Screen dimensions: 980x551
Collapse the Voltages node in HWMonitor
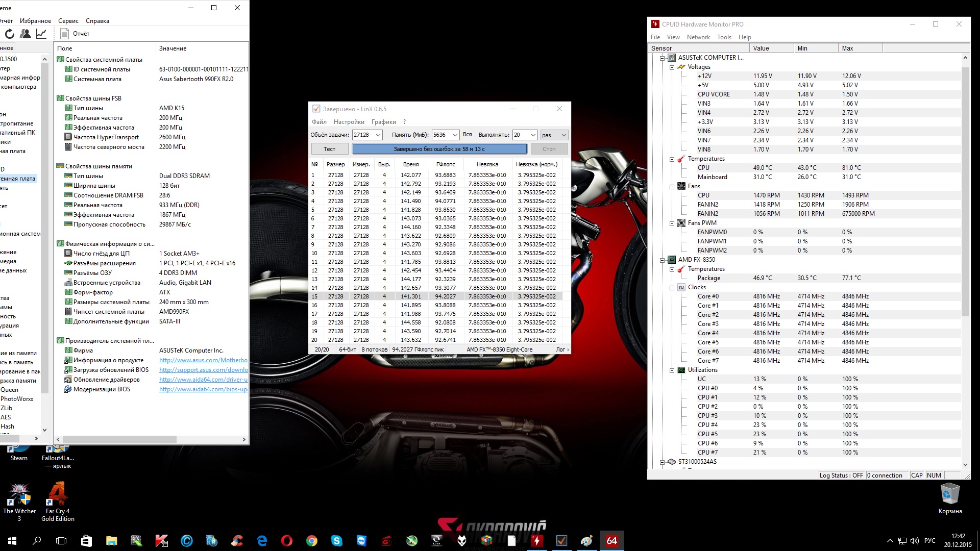tap(672, 67)
